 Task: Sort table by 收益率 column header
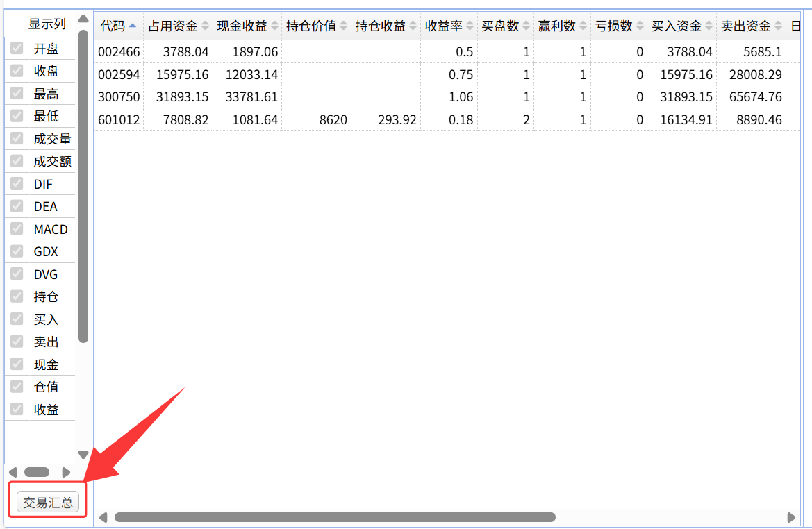449,26
